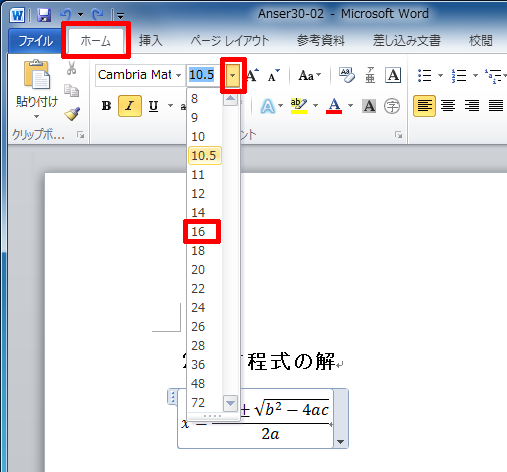Click the Grow Font icon
This screenshot has width=507, height=472.
[x=253, y=75]
